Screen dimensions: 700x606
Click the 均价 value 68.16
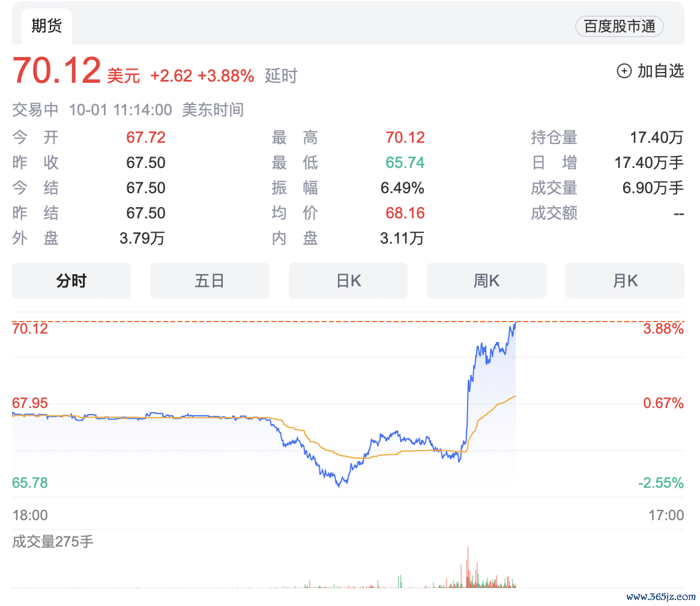tap(405, 213)
